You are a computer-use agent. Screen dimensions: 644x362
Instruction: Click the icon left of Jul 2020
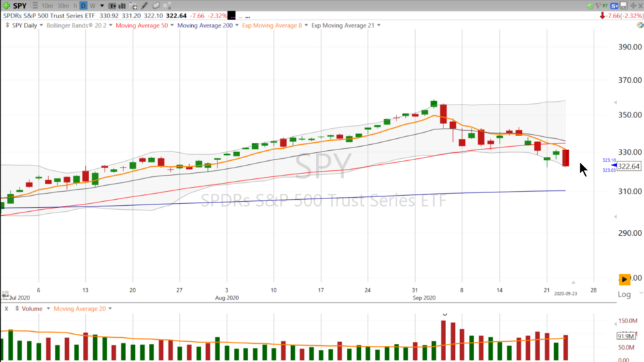coord(5,296)
